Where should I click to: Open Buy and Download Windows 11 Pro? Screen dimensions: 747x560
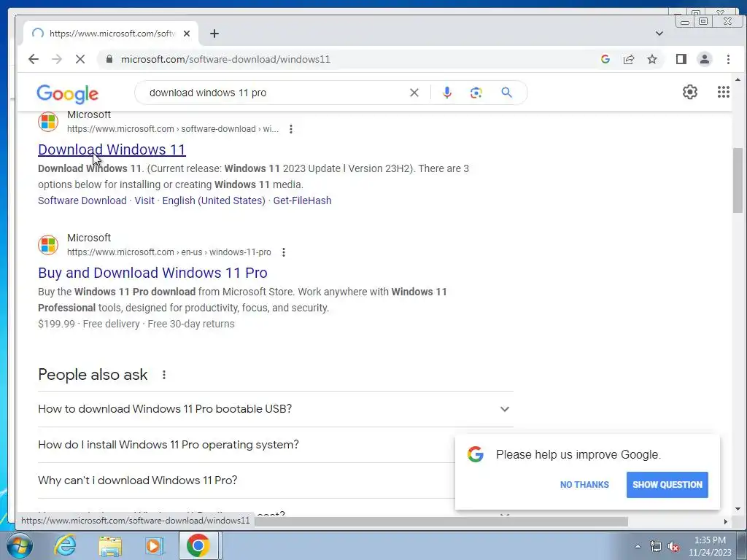point(153,273)
